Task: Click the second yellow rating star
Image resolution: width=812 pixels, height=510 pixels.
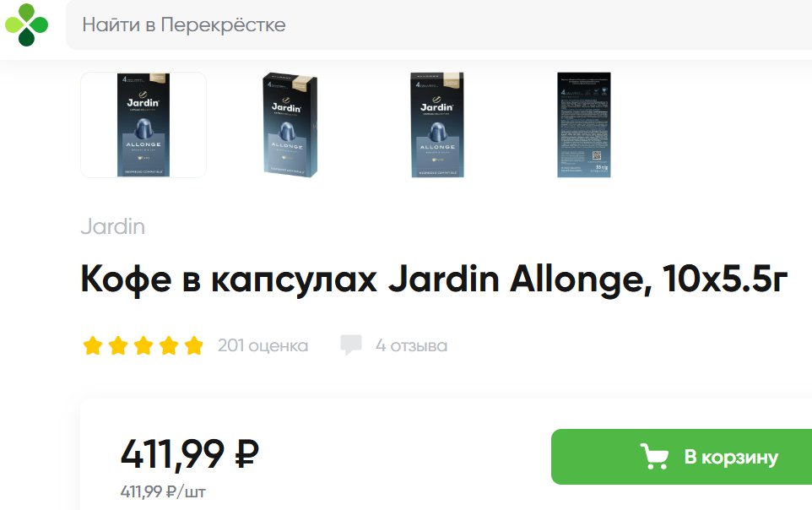Action: [118, 345]
